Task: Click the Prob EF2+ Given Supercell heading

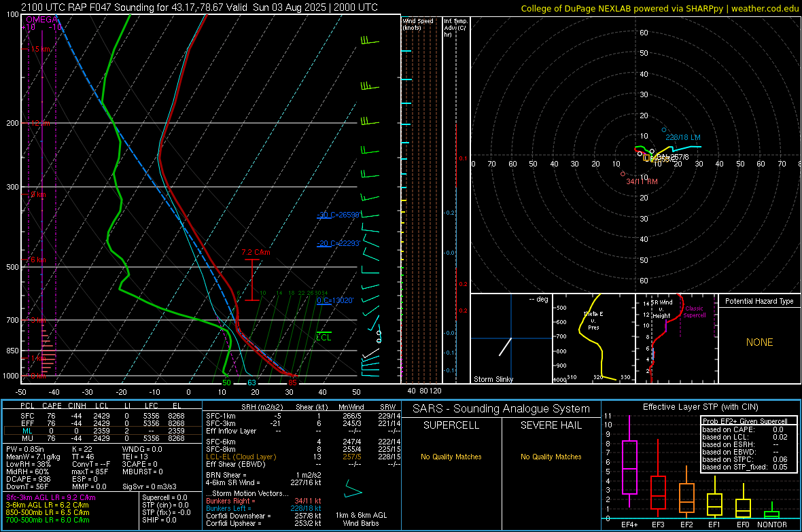Action: point(745,421)
